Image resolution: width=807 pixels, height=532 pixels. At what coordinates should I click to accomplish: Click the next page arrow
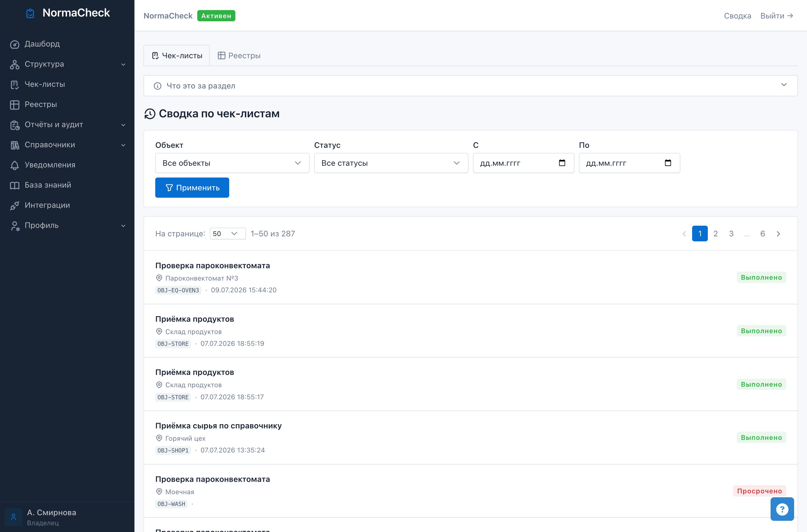pos(778,234)
